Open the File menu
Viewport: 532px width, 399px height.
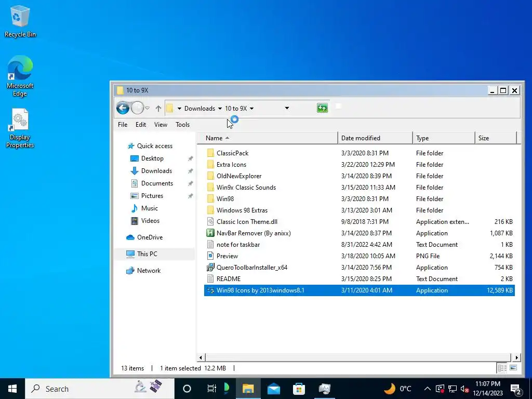pos(123,125)
